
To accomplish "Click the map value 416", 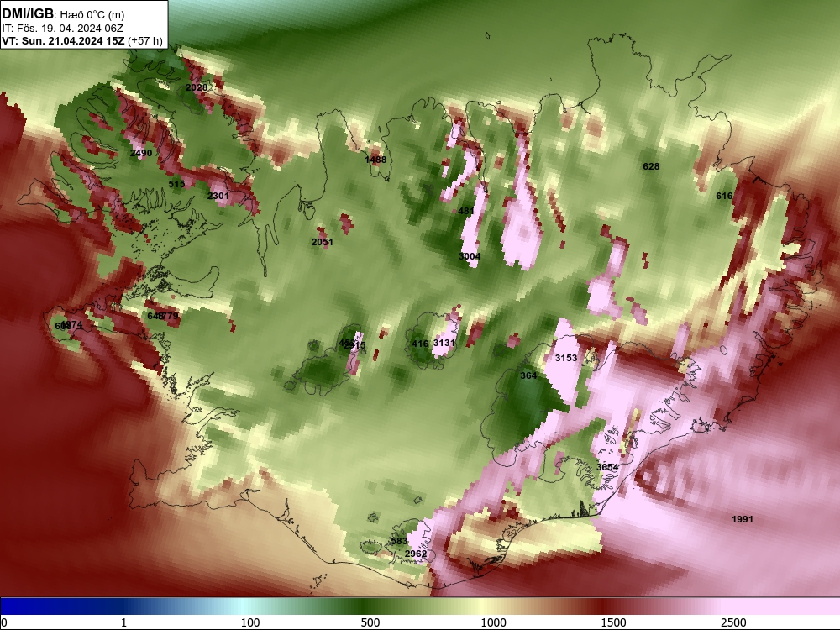I will tap(421, 344).
